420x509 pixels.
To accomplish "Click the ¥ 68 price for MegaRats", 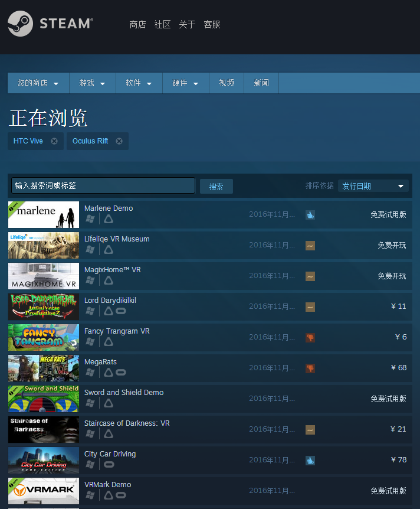I will point(399,367).
